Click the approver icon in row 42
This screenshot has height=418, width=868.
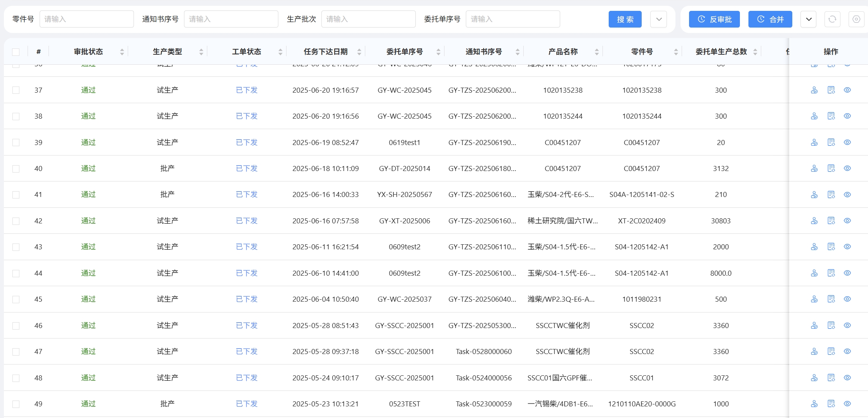point(814,221)
